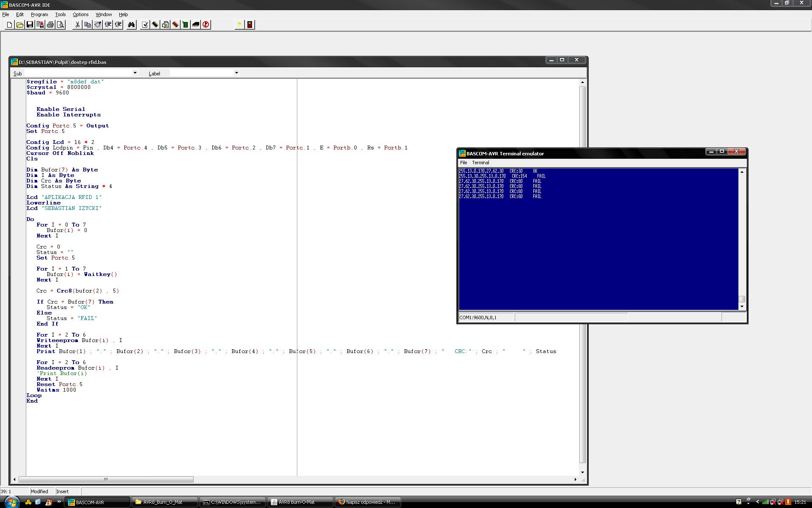This screenshot has width=812, height=508.
Task: Click the Open file folder icon
Action: [19, 25]
